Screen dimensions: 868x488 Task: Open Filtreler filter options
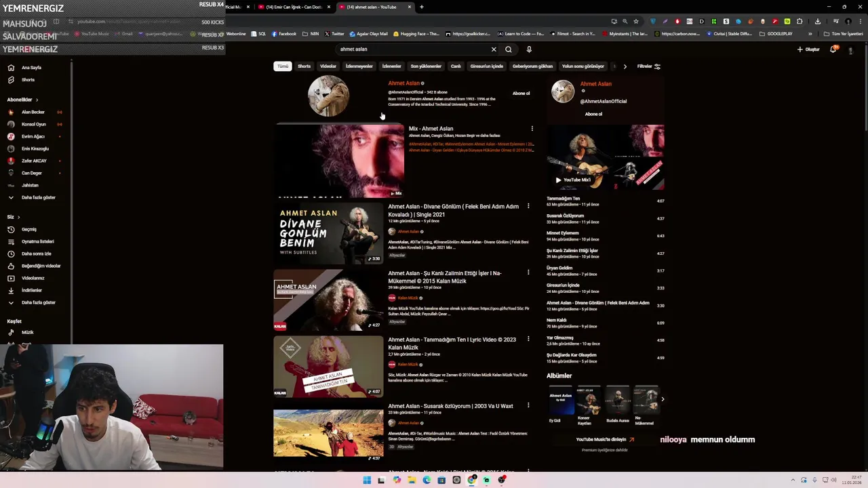(648, 66)
